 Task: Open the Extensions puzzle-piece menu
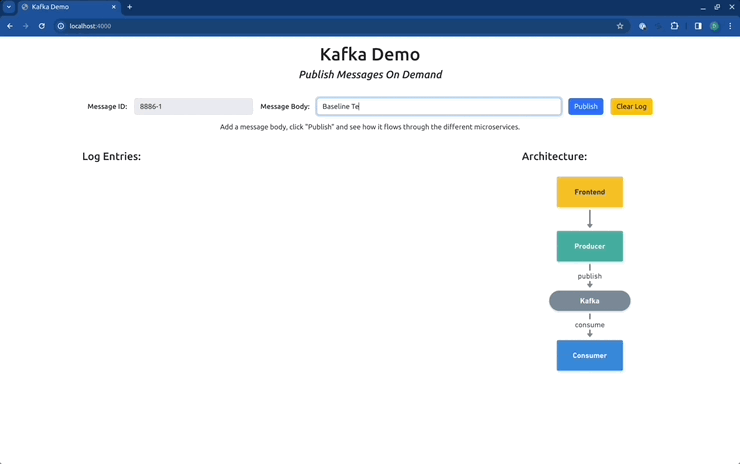tap(674, 26)
